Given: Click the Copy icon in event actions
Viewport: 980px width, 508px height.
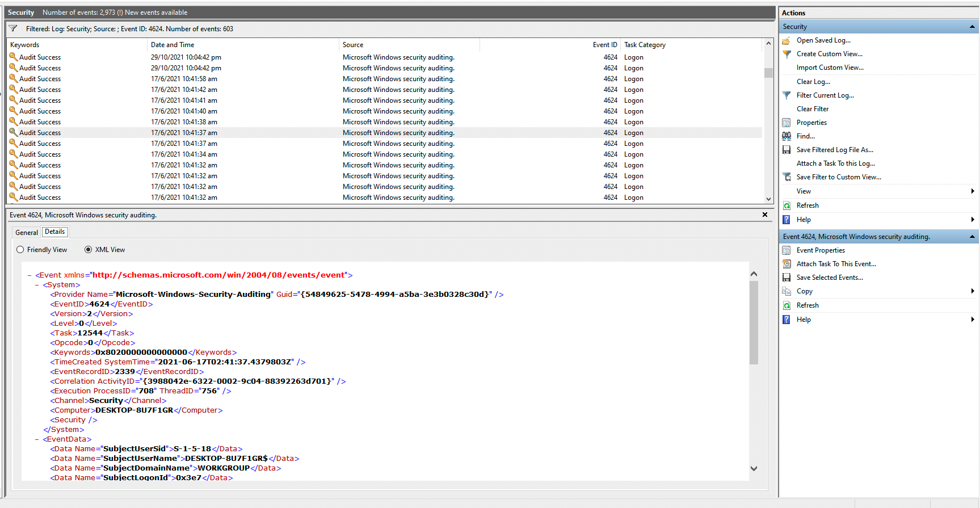Looking at the screenshot, I should point(786,291).
